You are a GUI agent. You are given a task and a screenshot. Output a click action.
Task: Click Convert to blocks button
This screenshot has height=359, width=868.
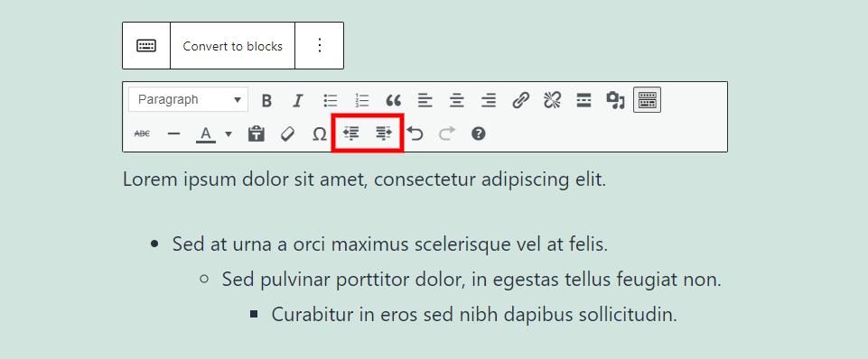pos(232,46)
